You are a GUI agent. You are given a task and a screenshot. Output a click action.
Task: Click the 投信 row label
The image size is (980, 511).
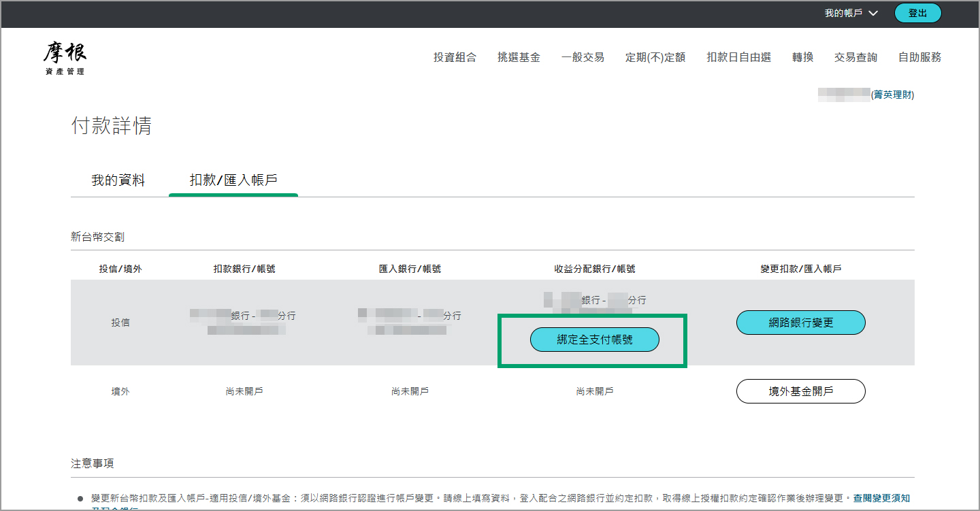click(120, 323)
